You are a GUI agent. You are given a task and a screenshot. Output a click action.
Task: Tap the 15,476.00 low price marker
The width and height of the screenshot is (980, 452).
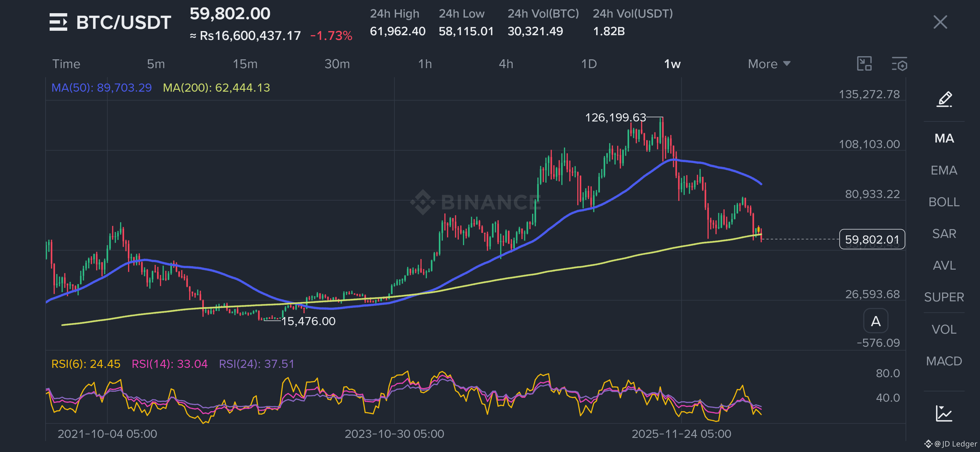pyautogui.click(x=308, y=322)
